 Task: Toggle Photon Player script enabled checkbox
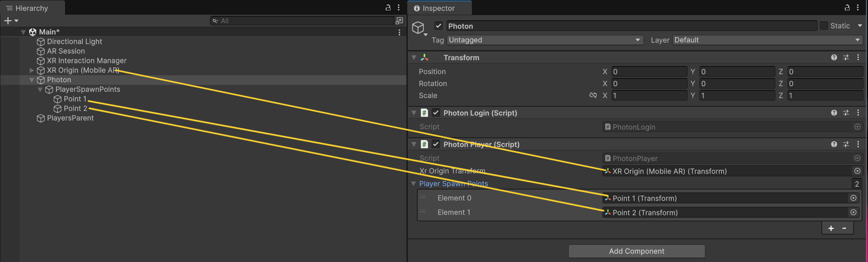pos(436,144)
